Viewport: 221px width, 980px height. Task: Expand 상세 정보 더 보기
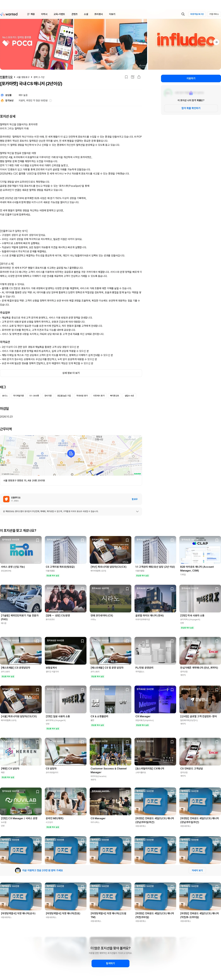(71, 373)
